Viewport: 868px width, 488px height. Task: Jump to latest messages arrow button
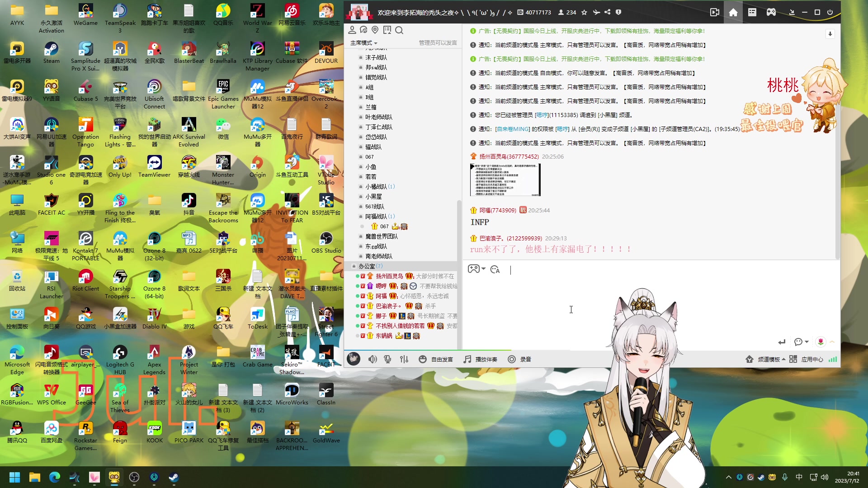click(x=830, y=34)
